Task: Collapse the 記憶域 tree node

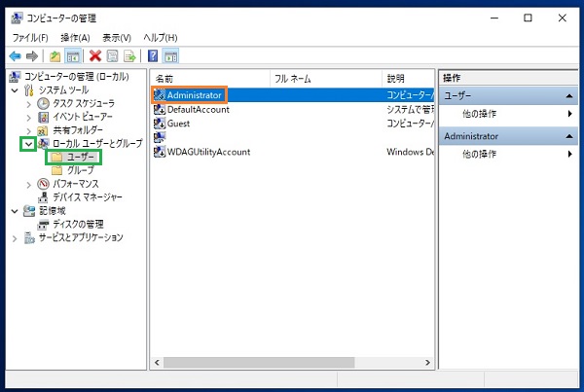Action: [x=15, y=211]
